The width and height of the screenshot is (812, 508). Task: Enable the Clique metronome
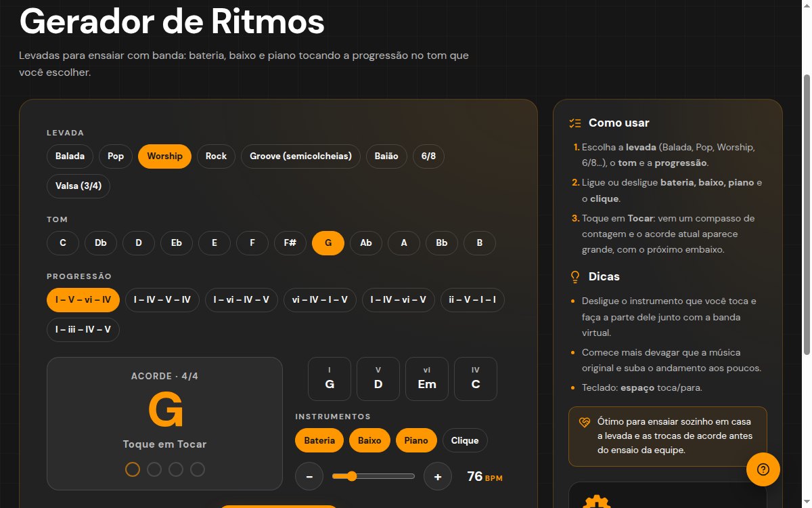[x=465, y=440]
